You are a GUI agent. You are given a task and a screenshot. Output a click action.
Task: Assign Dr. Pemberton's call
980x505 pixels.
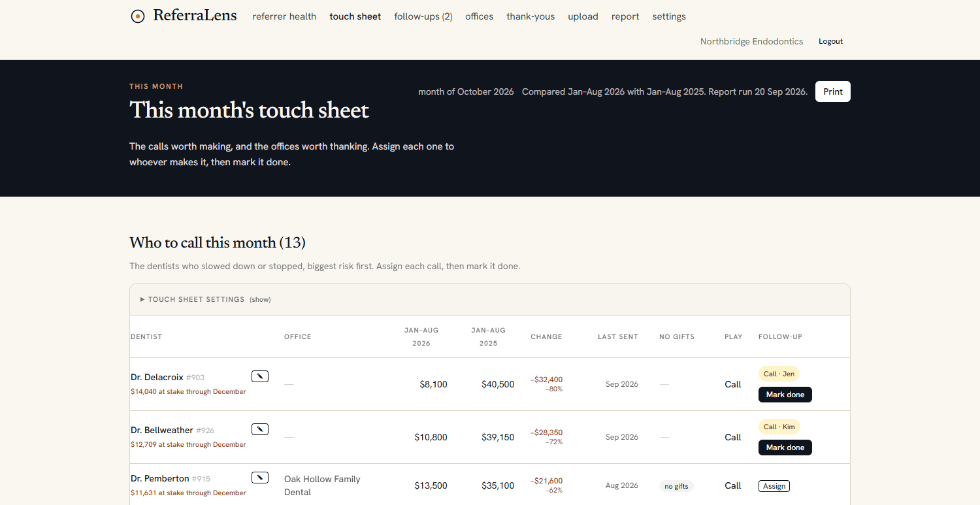(x=774, y=486)
